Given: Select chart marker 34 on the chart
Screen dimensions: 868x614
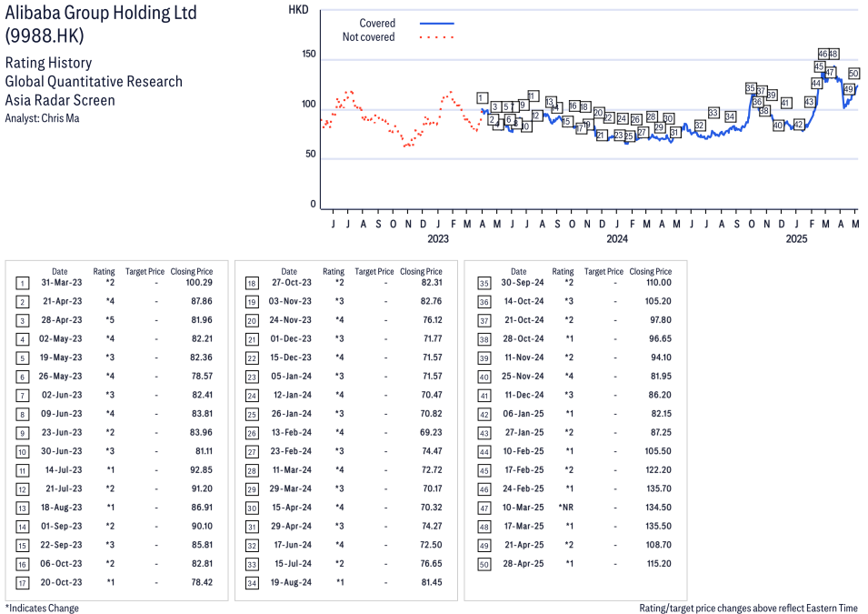Looking at the screenshot, I should pos(730,116).
